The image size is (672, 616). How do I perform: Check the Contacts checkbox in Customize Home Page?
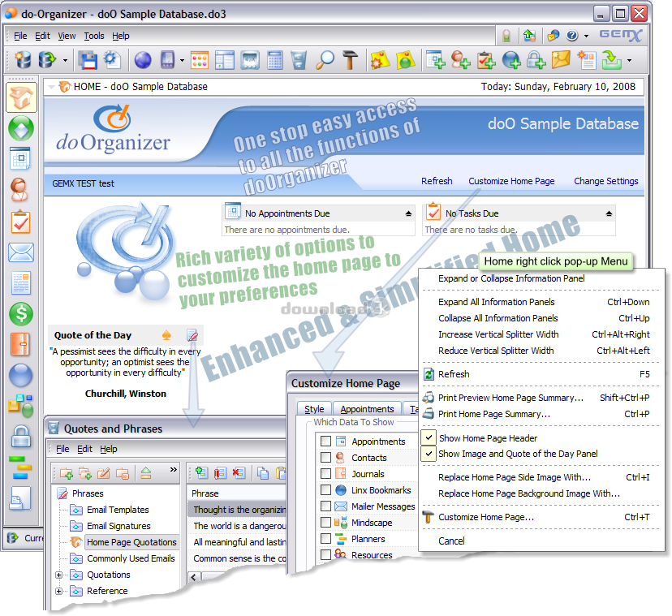click(x=325, y=458)
